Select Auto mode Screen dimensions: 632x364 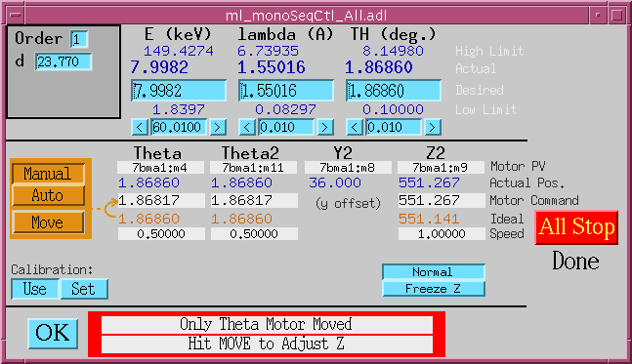coord(49,195)
